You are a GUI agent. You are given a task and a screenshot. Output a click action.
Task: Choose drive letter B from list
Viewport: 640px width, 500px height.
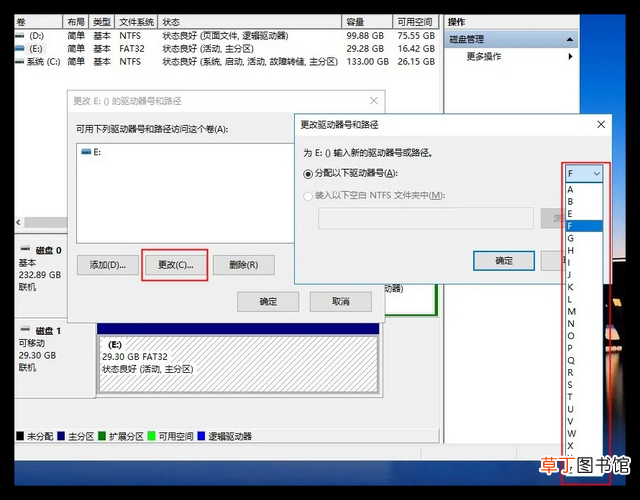(584, 202)
